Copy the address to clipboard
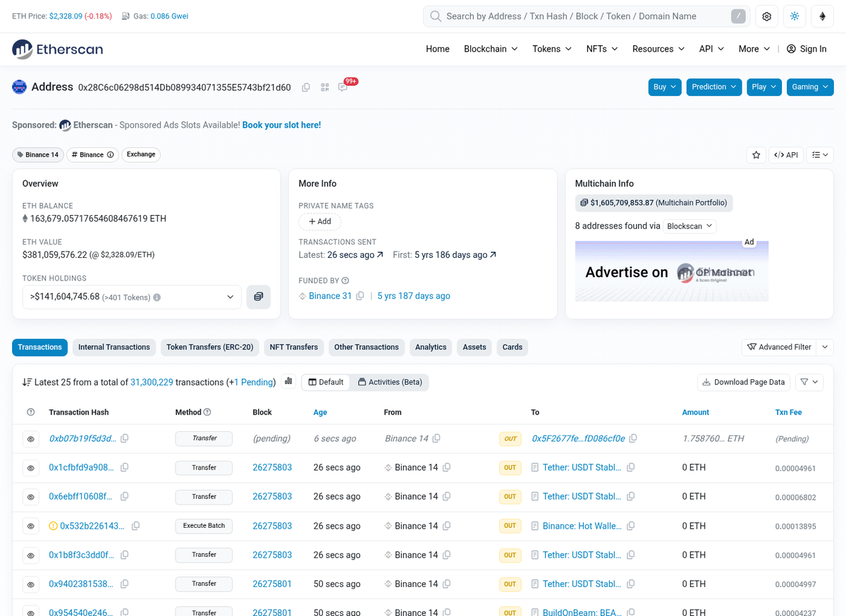The width and height of the screenshot is (846, 616). tap(306, 87)
